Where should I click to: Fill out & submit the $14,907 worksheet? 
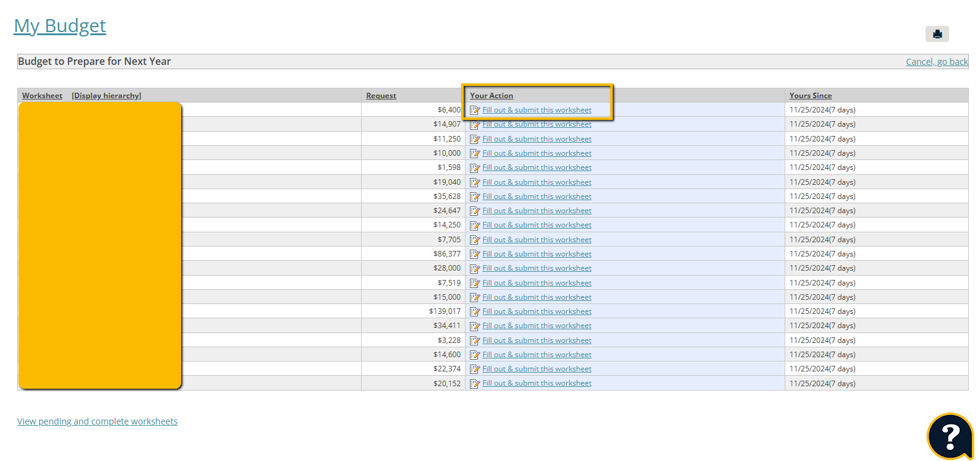537,124
